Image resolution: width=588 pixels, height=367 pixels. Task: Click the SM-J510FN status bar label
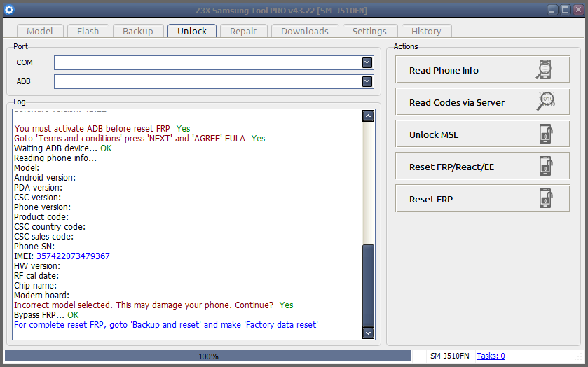pyautogui.click(x=450, y=356)
